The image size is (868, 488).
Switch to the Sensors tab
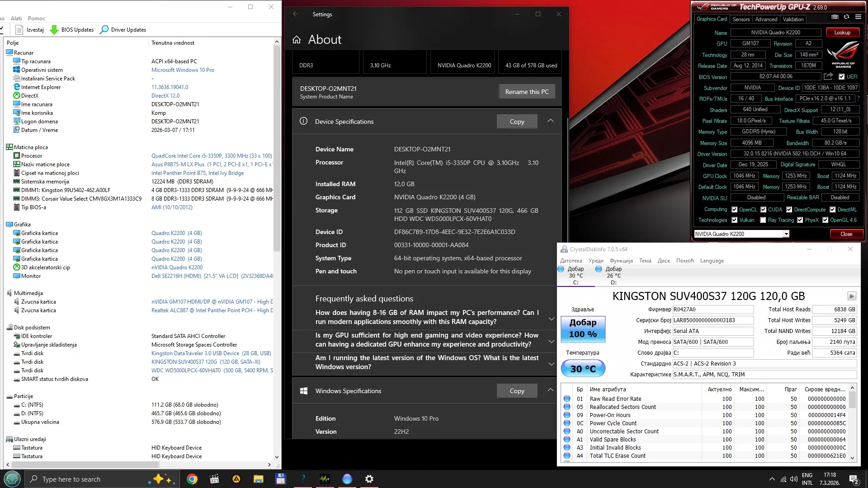coord(741,19)
